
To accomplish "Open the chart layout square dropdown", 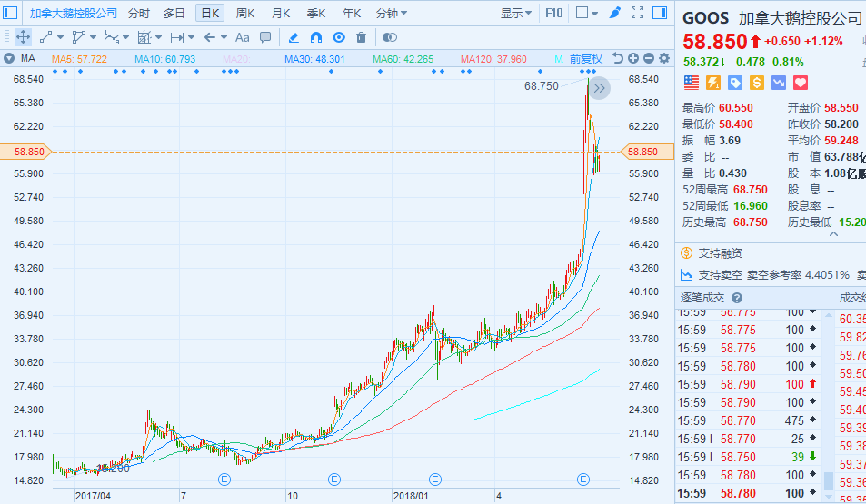I will (x=586, y=13).
